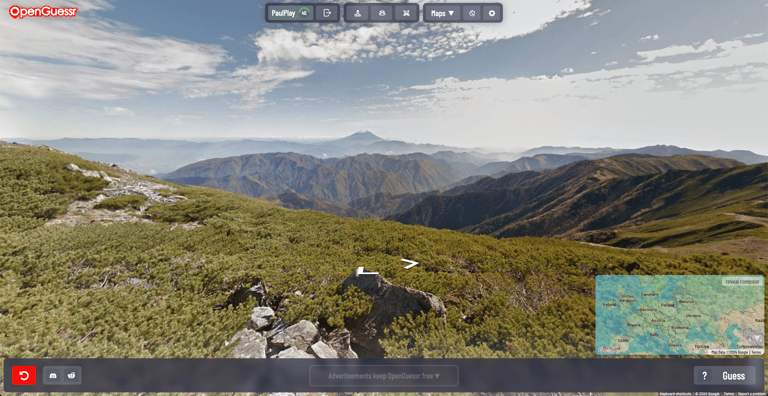Viewport: 768px width, 396px height.
Task: Click the red return-to-start button
Action: coord(24,375)
